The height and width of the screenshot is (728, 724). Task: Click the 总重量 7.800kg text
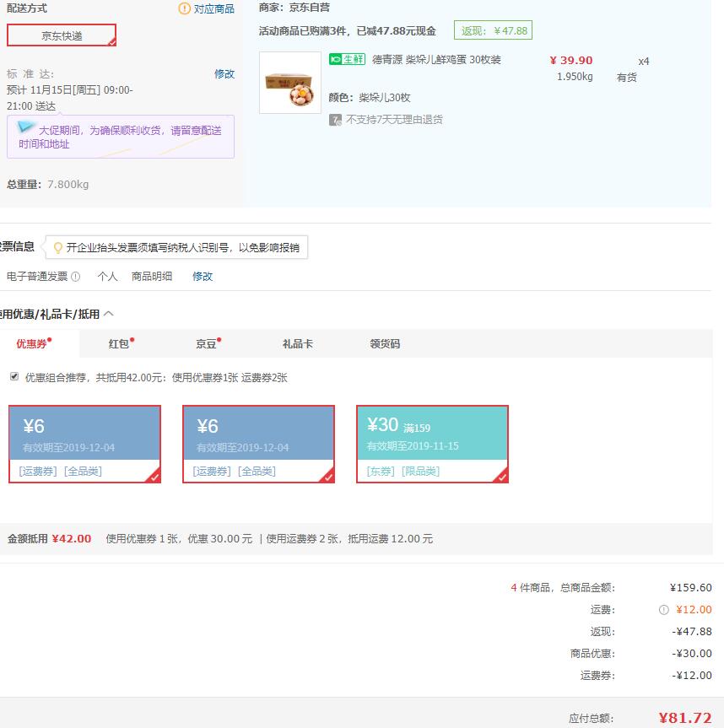tap(48, 185)
